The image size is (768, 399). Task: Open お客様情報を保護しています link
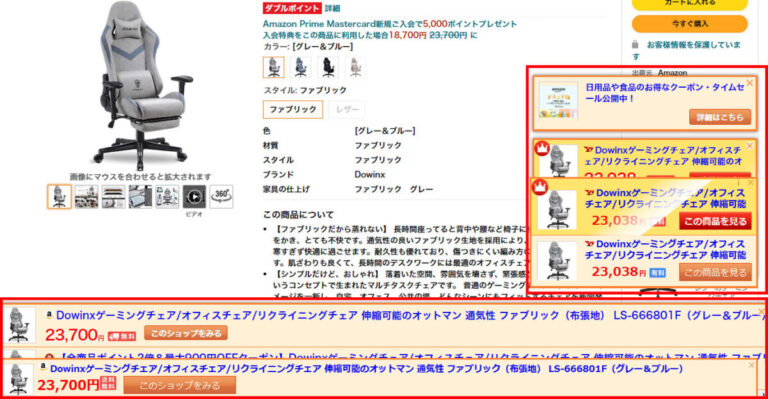(686, 50)
